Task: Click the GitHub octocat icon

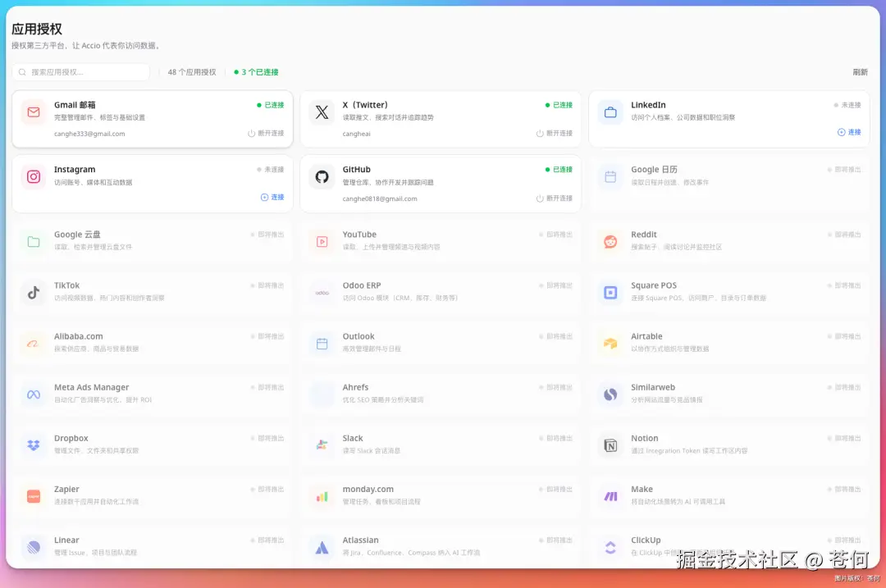Action: pyautogui.click(x=322, y=177)
